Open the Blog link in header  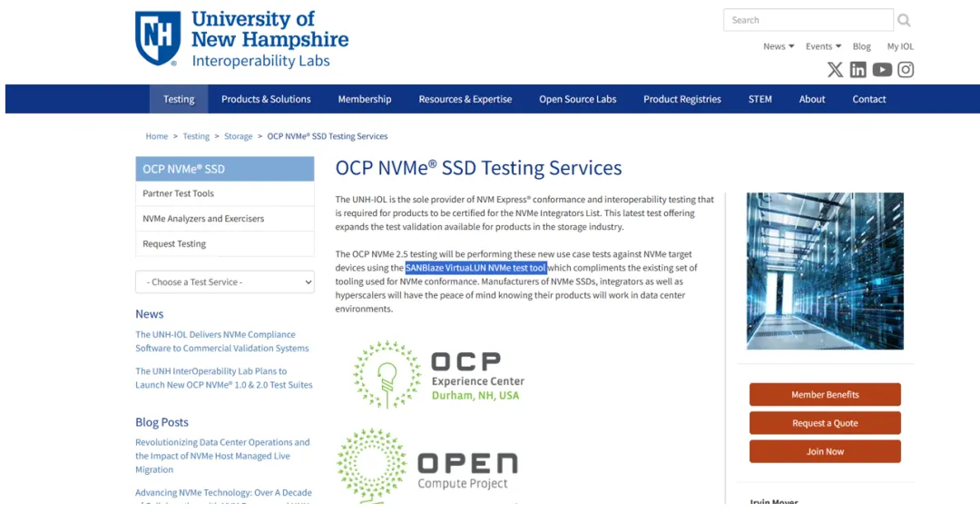(861, 46)
